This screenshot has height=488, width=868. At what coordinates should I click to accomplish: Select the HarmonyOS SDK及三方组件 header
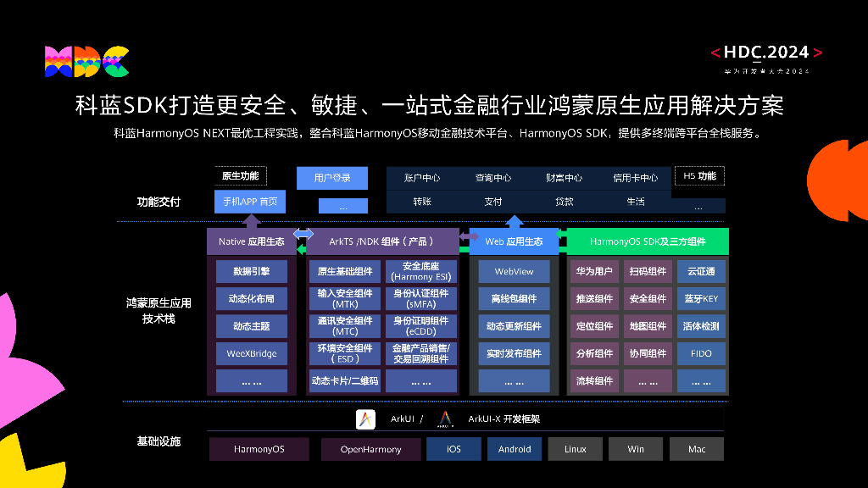[x=648, y=241]
